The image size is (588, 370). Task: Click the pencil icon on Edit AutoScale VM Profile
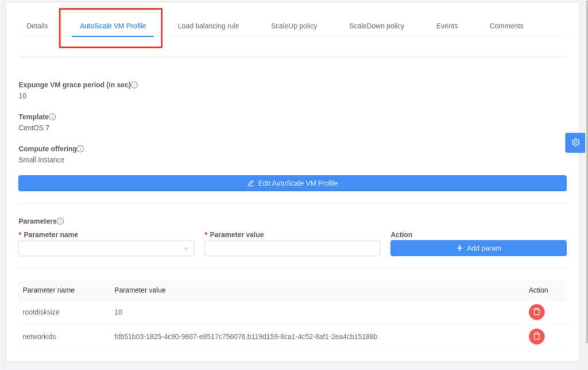point(250,183)
